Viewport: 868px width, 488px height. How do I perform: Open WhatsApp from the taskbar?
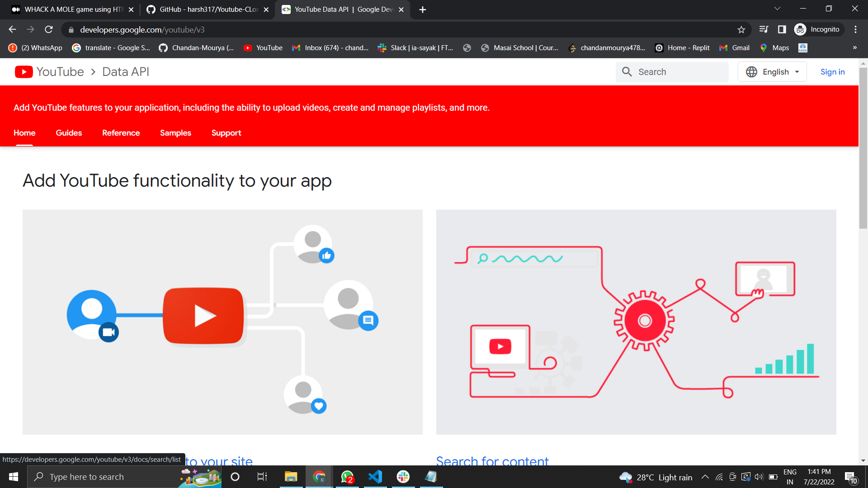(347, 477)
